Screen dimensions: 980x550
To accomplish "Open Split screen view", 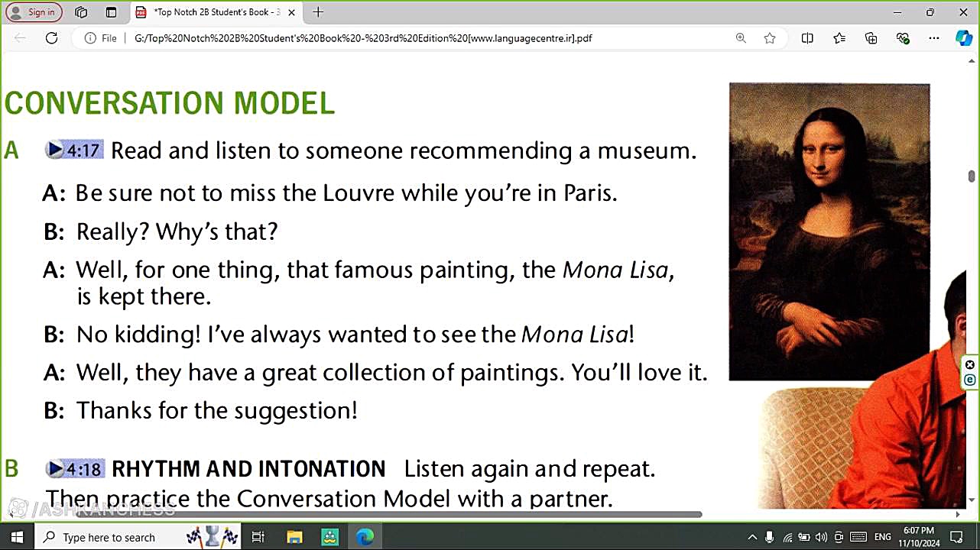I will point(807,38).
